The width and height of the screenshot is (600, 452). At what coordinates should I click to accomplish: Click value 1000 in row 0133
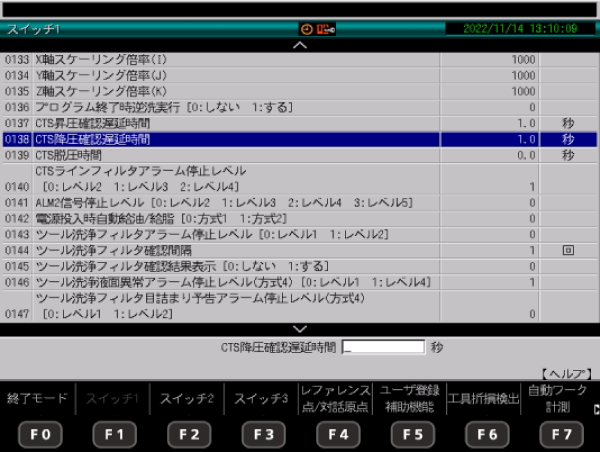(523, 60)
